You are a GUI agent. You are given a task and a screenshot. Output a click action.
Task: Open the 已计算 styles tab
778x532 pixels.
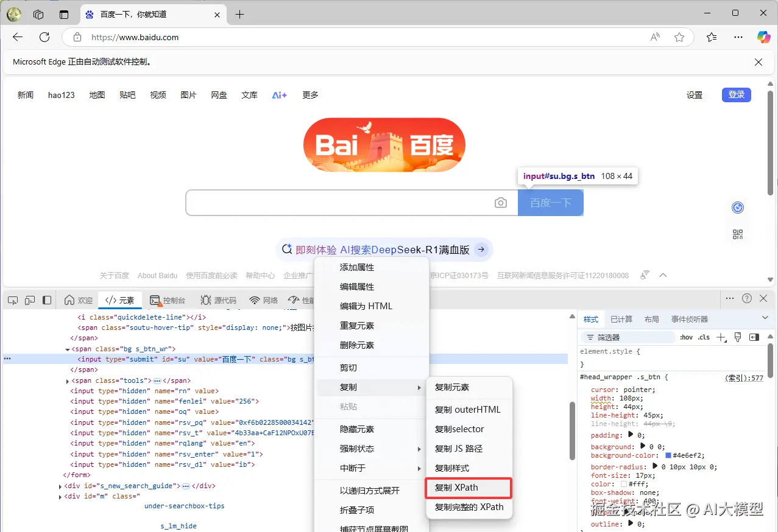621,319
